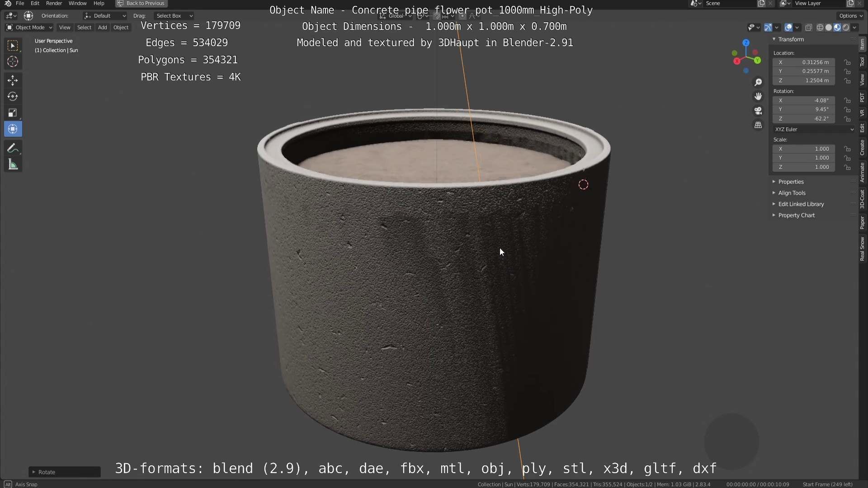Screen dimensions: 868x488
Task: Choose the Rotate tool in the toolbar
Action: click(13, 97)
